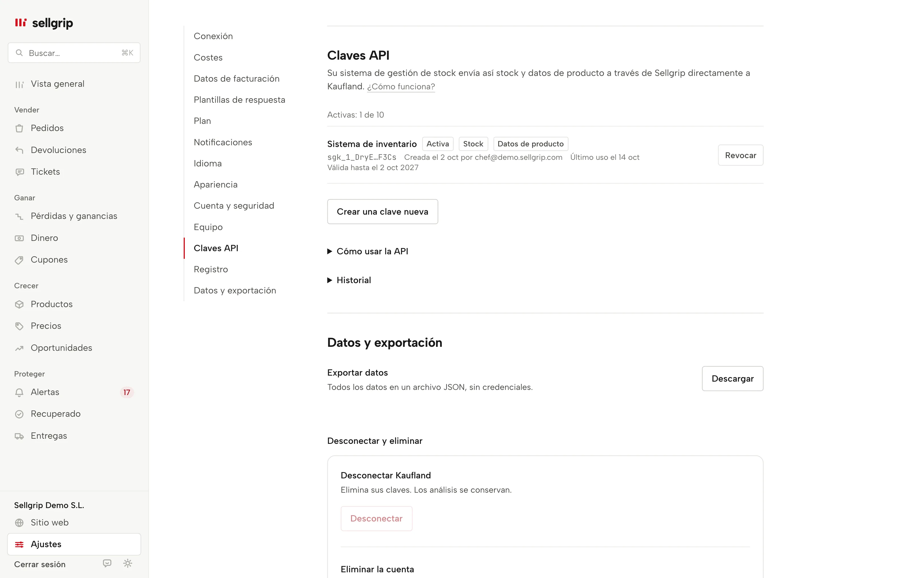Click the search magnifier icon
This screenshot has width=924, height=578.
(x=19, y=53)
